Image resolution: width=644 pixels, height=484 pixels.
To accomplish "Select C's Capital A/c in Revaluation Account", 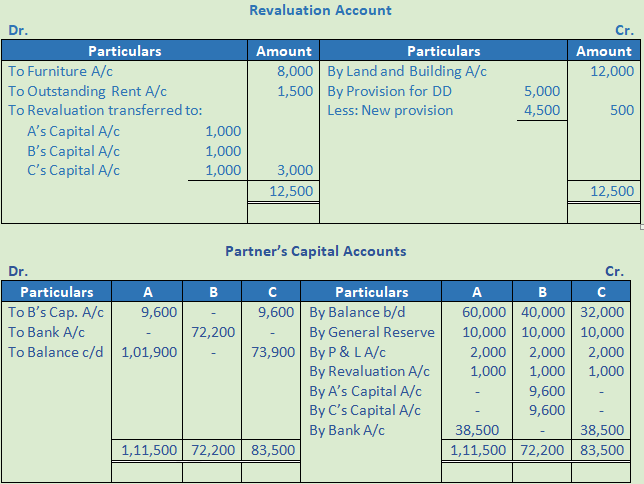I will point(74,171).
